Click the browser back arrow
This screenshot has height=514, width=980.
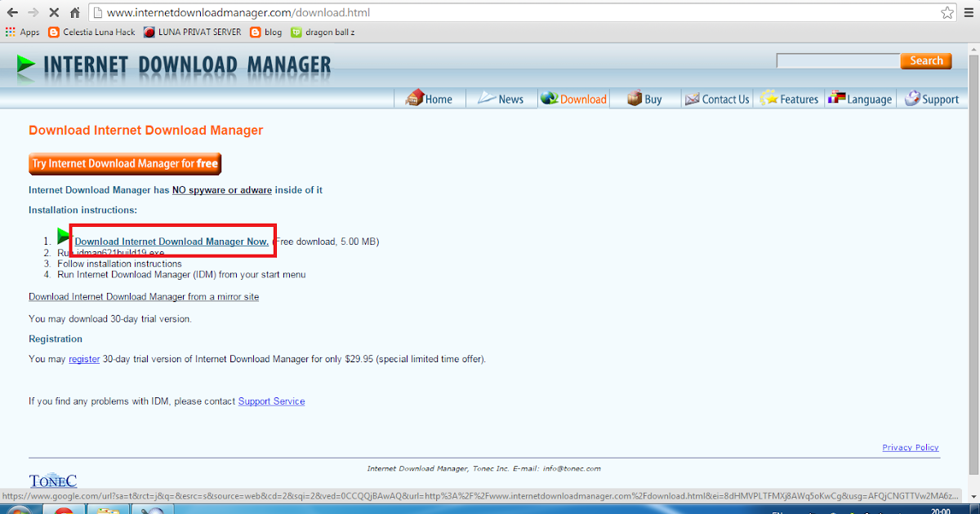click(x=12, y=13)
